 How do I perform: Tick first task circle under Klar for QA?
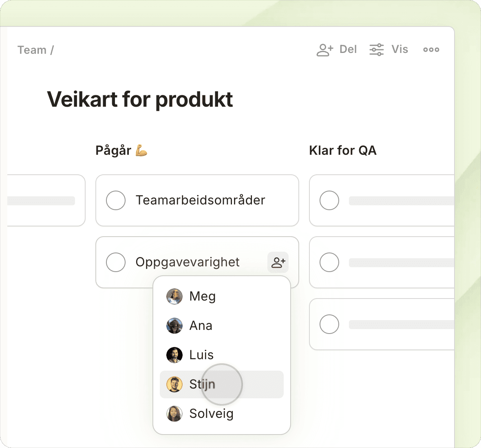[329, 200]
